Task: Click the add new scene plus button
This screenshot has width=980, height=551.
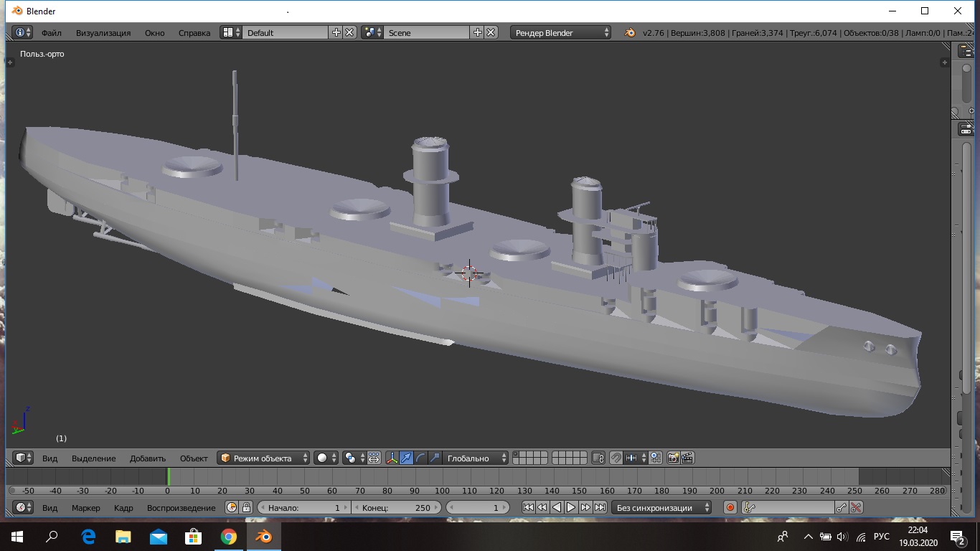Action: coord(478,32)
